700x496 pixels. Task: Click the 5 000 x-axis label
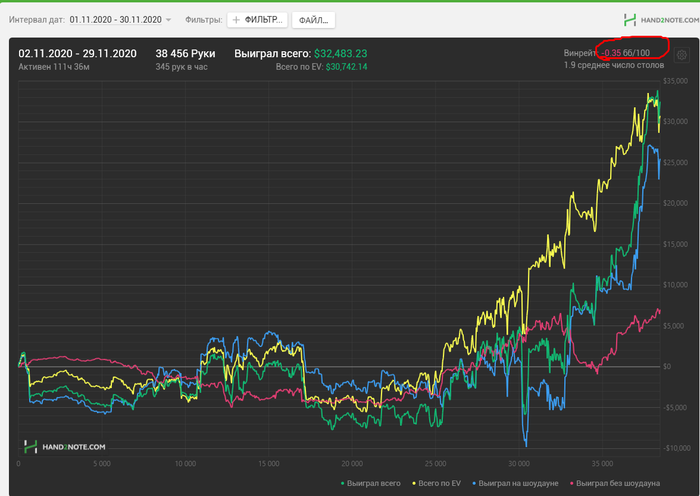102,463
